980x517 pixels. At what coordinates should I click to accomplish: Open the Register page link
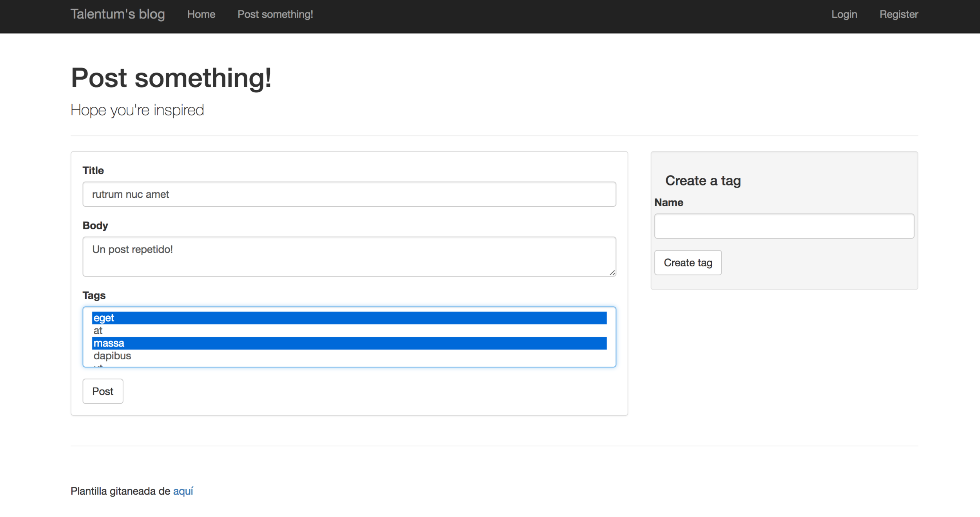(x=898, y=15)
